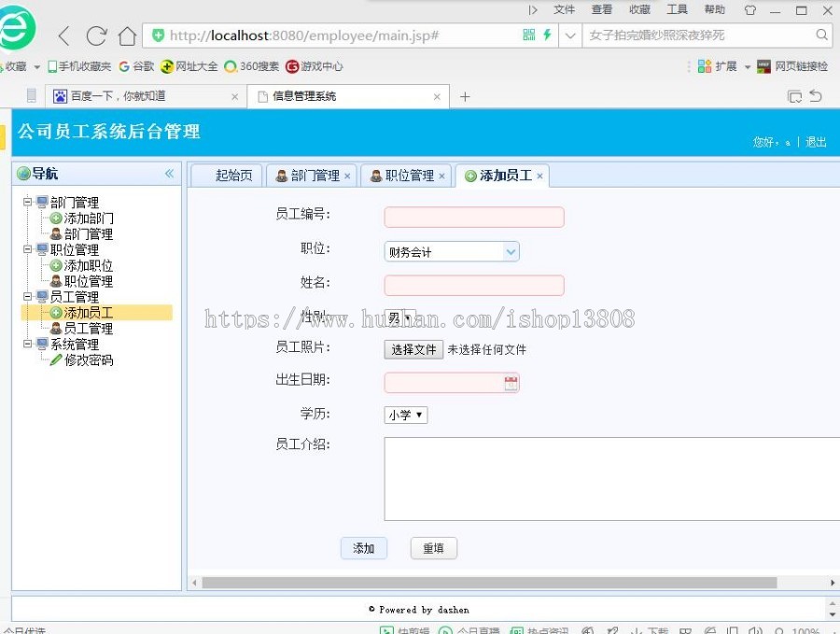Click the 选择文件 button for employee photo
The height and width of the screenshot is (634, 840).
[x=413, y=350]
